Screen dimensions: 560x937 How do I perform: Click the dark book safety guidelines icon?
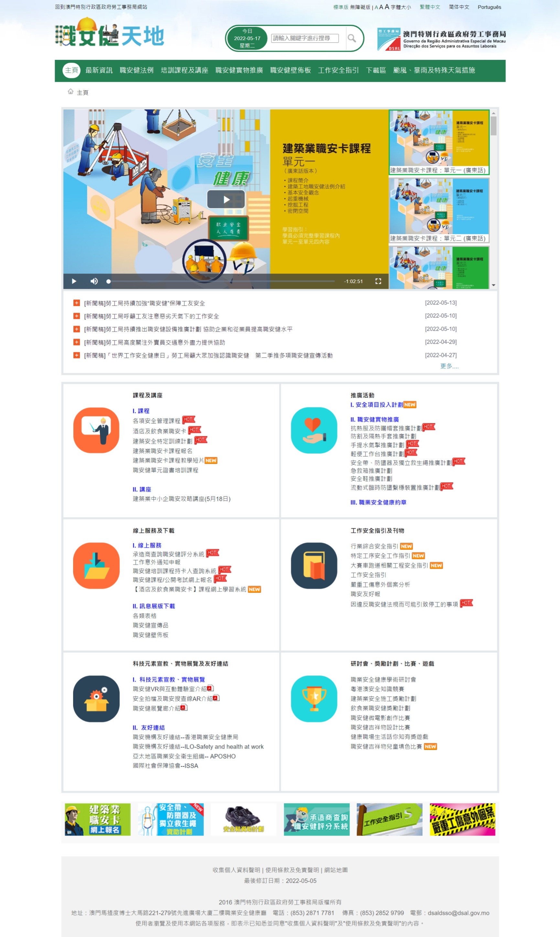coord(314,565)
